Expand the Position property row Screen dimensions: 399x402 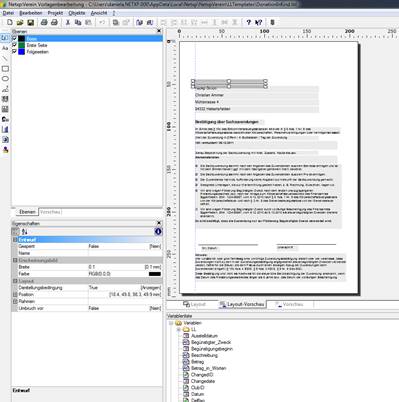pos(15,295)
